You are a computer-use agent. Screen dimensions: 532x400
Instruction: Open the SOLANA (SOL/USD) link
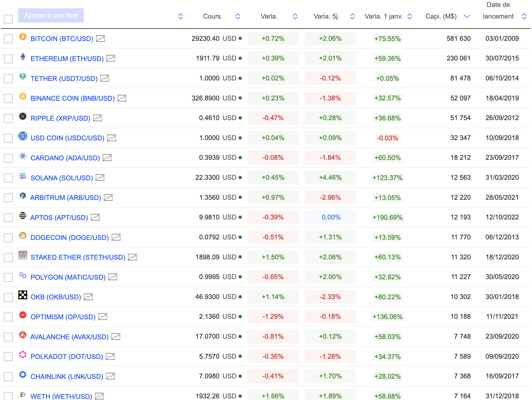click(x=62, y=178)
